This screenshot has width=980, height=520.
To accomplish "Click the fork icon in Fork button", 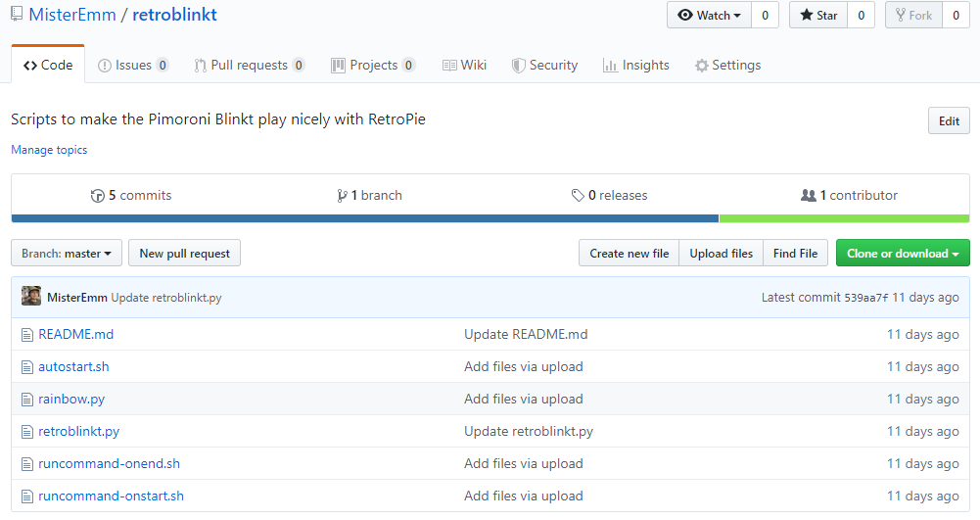I will (900, 15).
